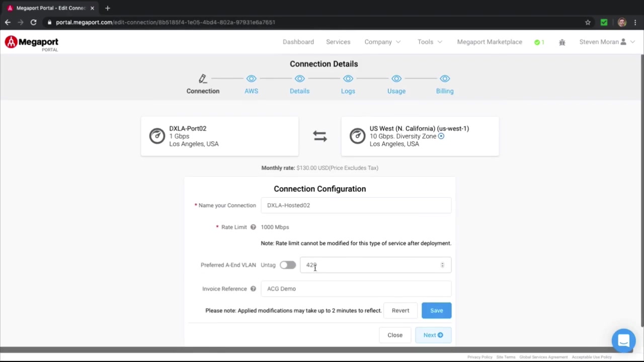Click the Details eye step icon
This screenshot has width=644, height=362.
pos(299,78)
